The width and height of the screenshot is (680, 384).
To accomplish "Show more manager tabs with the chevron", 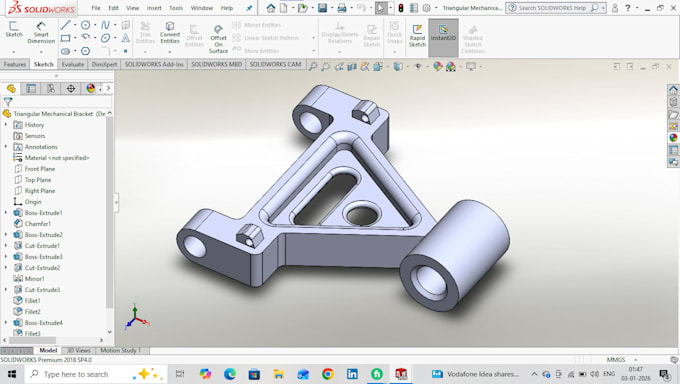I will pyautogui.click(x=108, y=89).
